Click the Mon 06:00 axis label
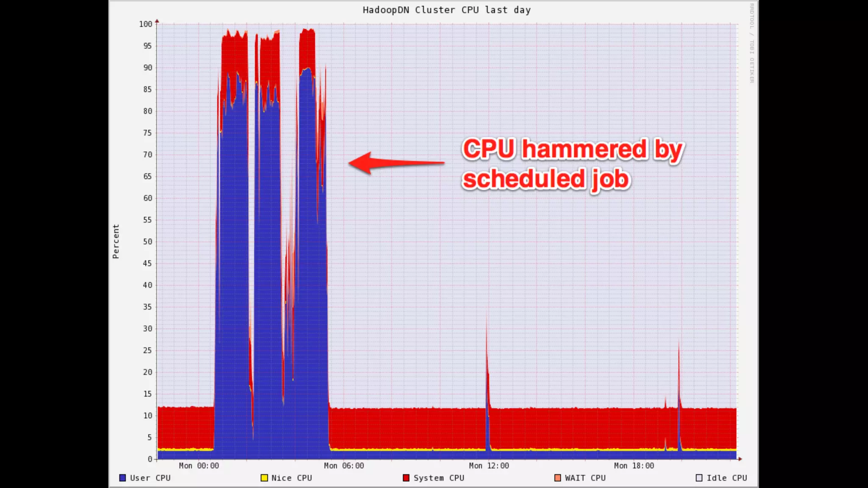 click(x=344, y=466)
